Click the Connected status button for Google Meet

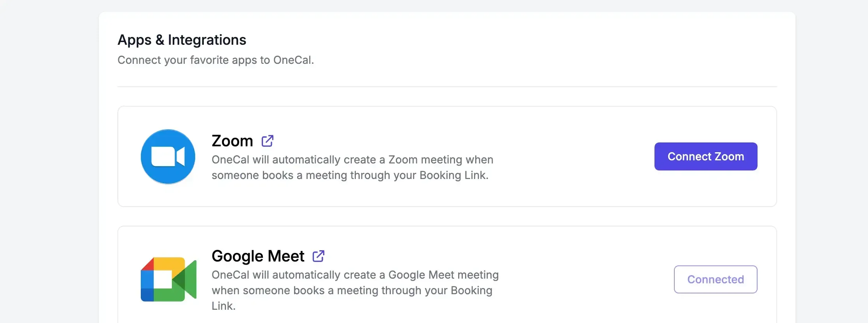(715, 279)
